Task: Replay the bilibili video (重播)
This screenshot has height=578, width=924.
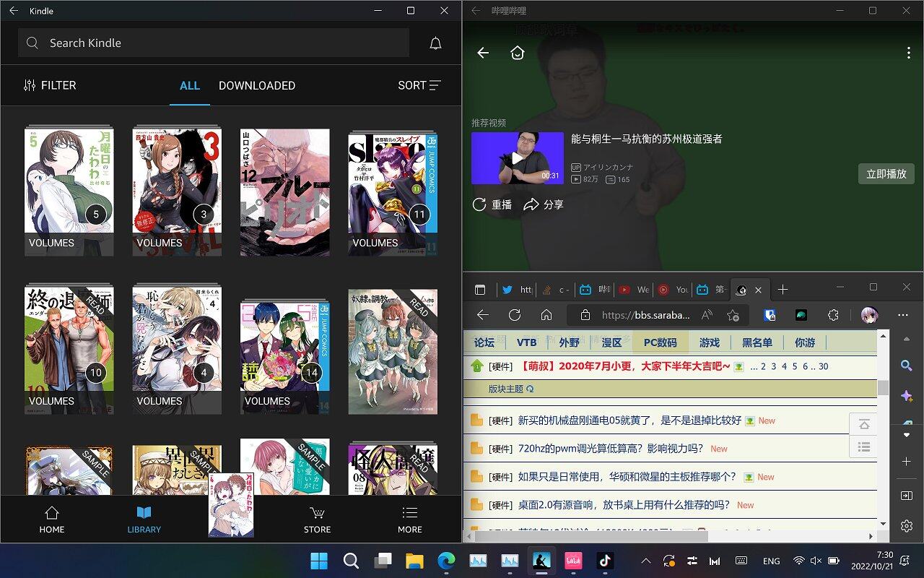Action: [492, 204]
